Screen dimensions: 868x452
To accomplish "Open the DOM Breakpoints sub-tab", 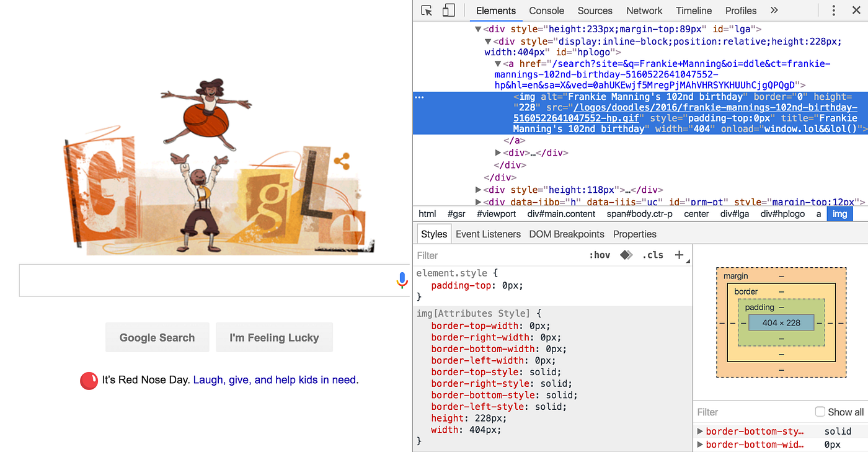I will coord(567,234).
